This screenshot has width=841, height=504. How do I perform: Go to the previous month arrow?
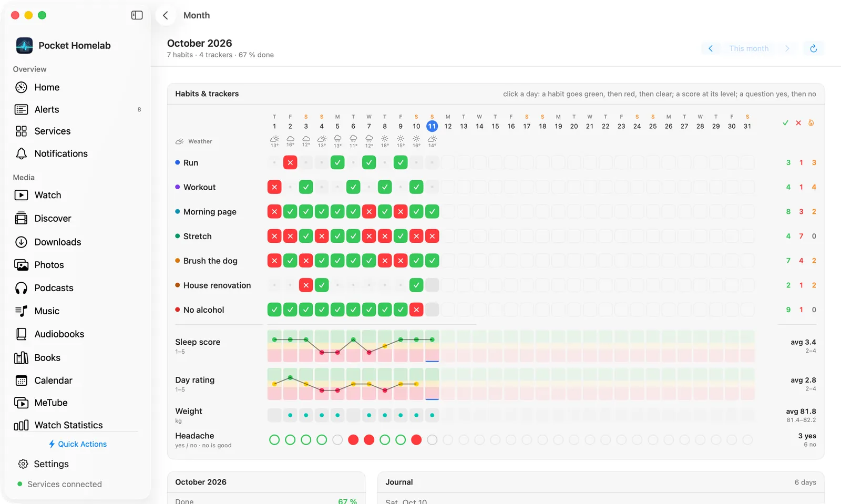[x=711, y=48]
